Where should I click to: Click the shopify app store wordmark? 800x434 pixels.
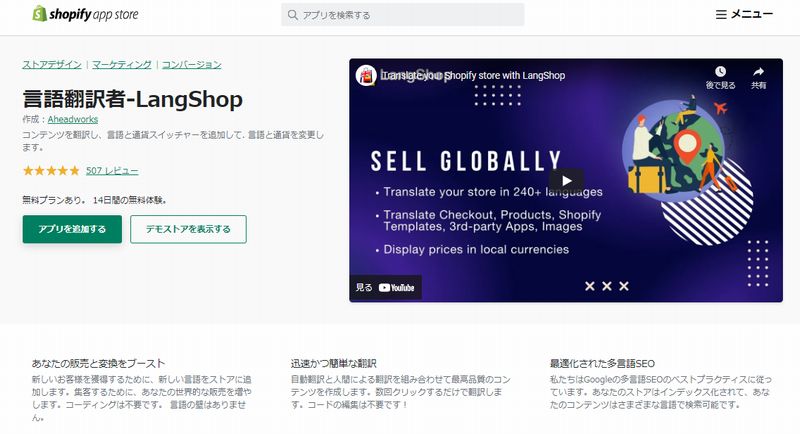tap(94, 15)
